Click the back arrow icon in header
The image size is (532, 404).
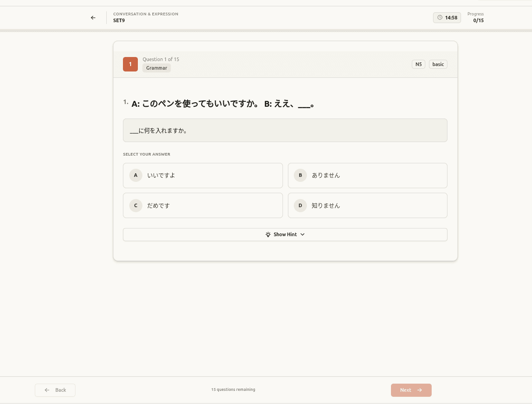click(x=93, y=18)
